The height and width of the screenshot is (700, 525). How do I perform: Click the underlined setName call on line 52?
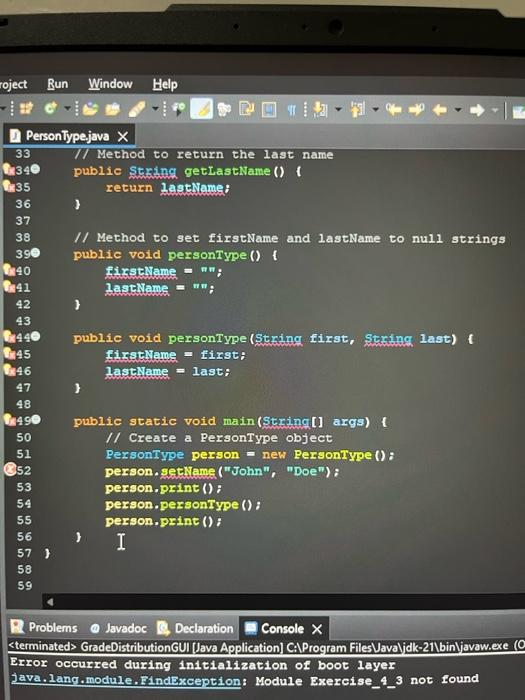pos(188,471)
